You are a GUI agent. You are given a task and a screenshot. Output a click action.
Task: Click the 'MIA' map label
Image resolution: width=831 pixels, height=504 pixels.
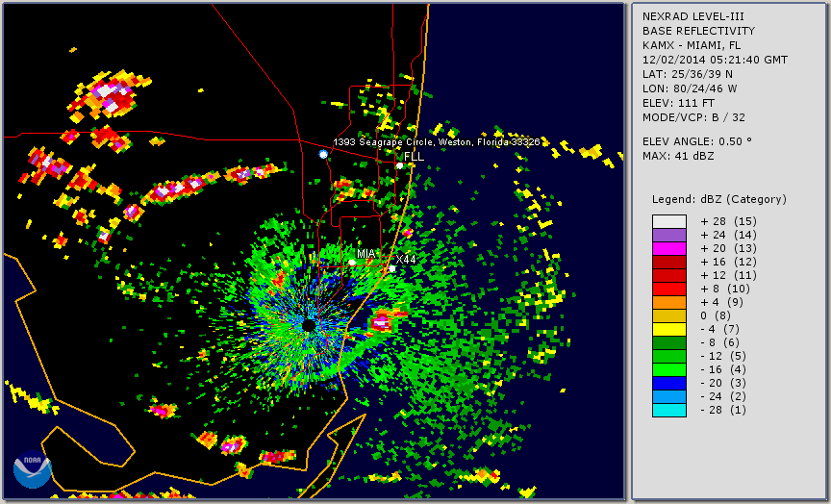tap(366, 254)
